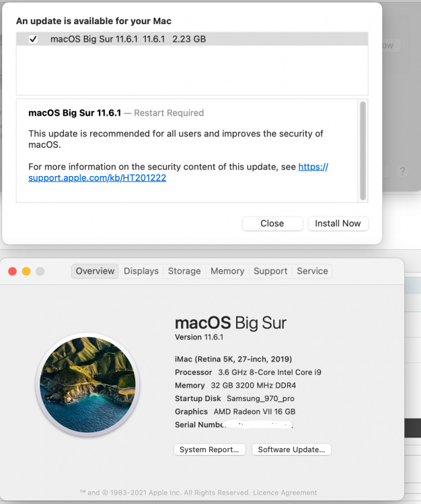Select the macOS Big Sur 11.6.1 update row
Screen dimensions: 421x504
tap(192, 39)
